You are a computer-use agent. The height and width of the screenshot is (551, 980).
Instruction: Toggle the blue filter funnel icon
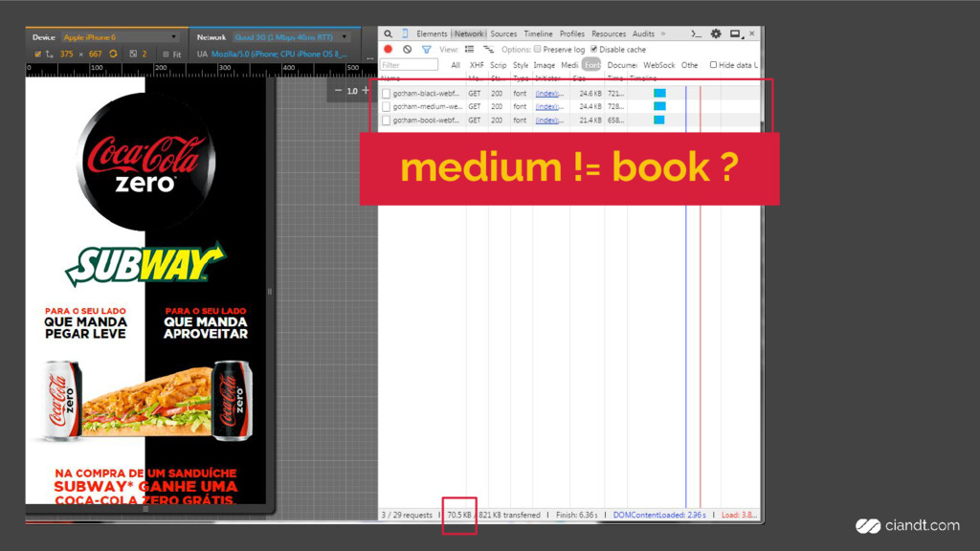point(426,50)
